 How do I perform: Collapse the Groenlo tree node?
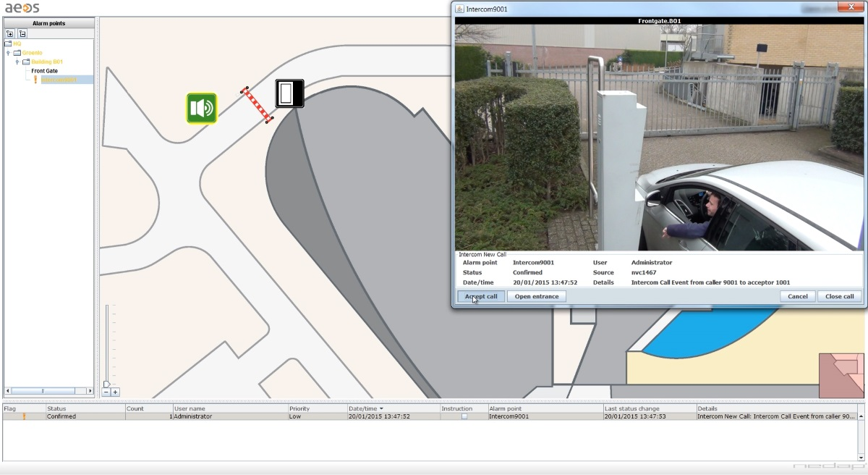8,53
